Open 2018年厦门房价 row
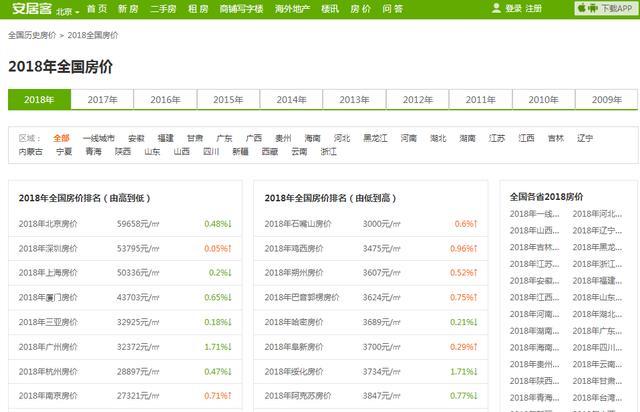The width and height of the screenshot is (640, 412). (125, 297)
